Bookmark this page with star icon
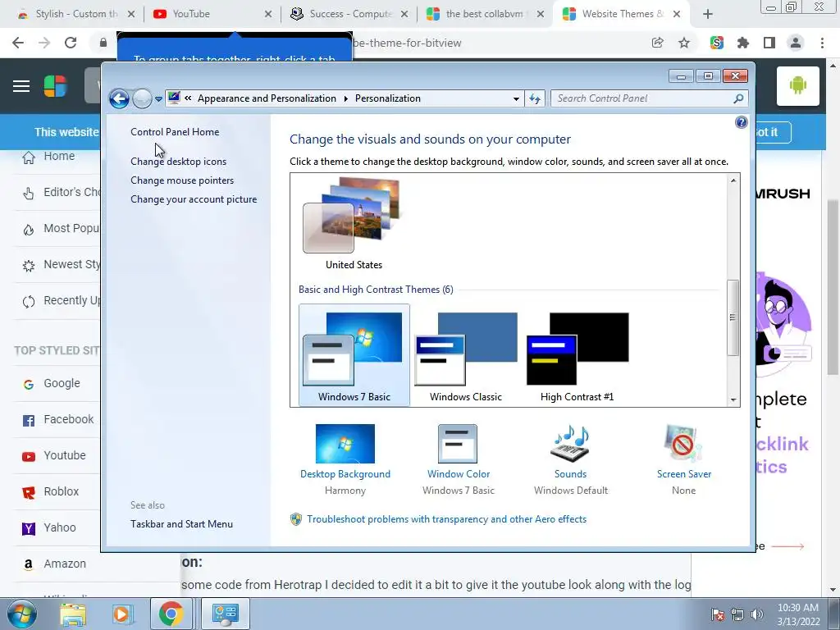The height and width of the screenshot is (630, 840). 684,43
